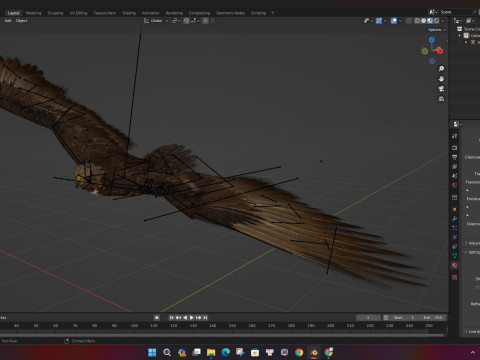Switch perspective/orthographic grid icon

pos(441,99)
